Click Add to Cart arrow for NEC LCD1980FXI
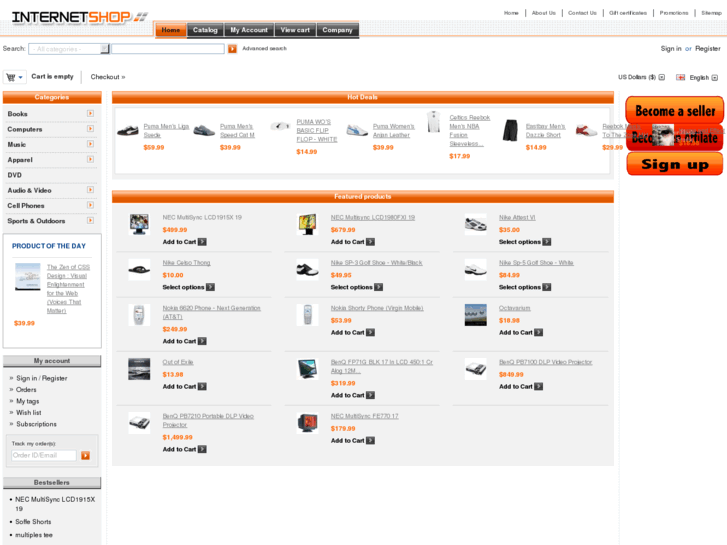727x545 pixels. (370, 242)
